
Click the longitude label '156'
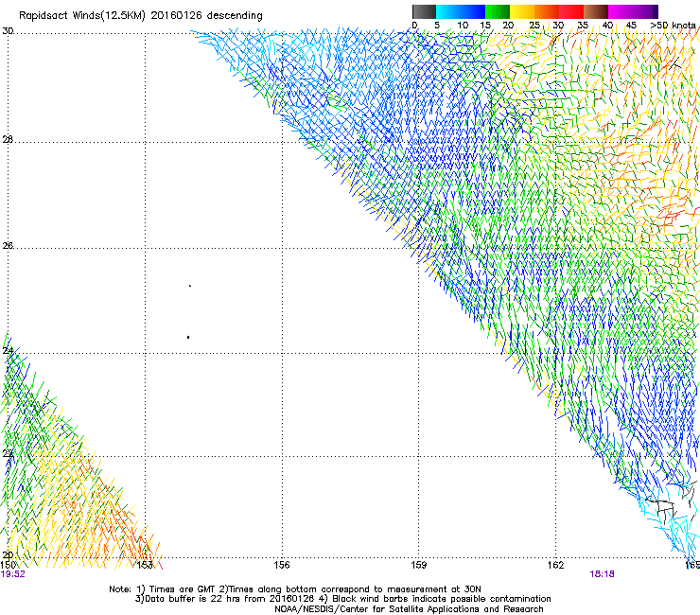(x=282, y=565)
